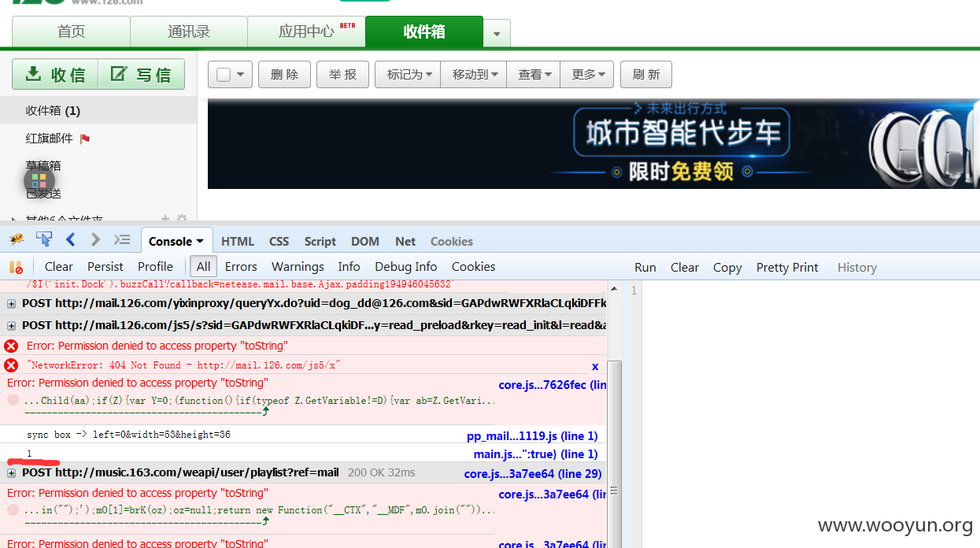Toggle the Persist console option
The image size is (980, 548).
(105, 267)
